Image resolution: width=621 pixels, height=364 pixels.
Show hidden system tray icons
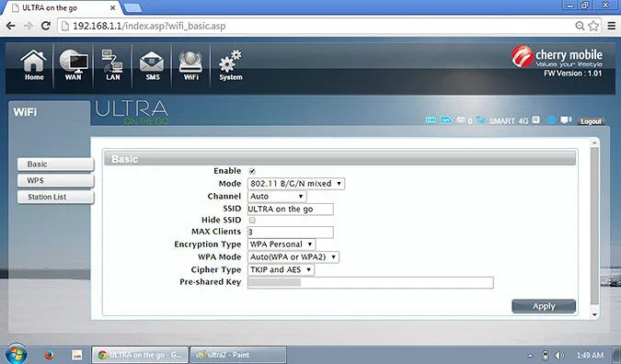click(x=531, y=356)
